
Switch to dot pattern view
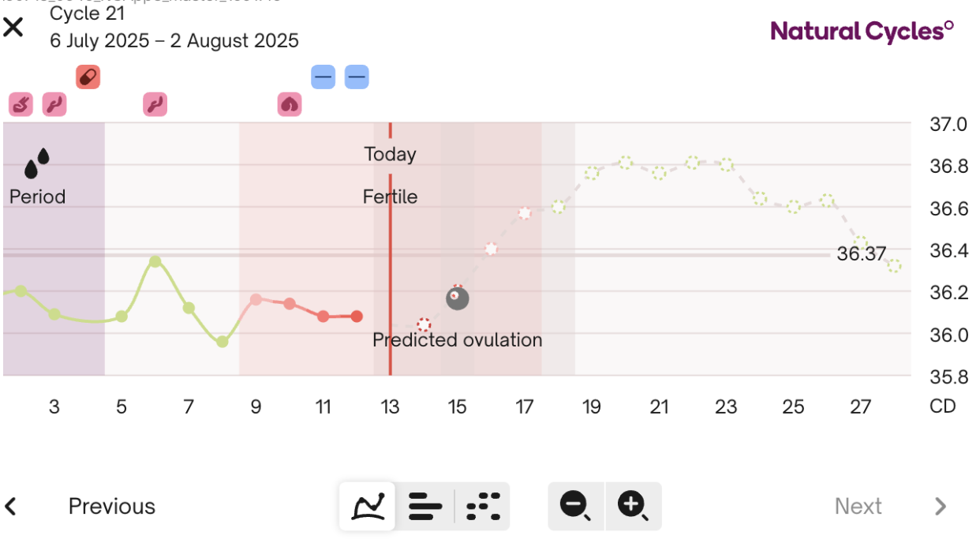coord(483,506)
